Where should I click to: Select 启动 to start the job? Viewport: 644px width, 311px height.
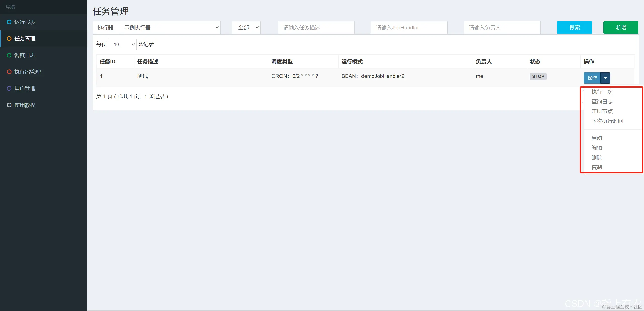597,138
